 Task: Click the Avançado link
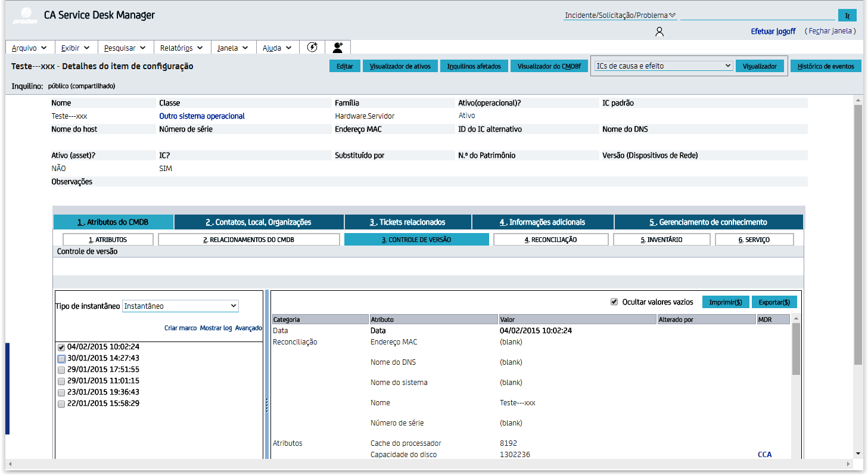tap(248, 328)
